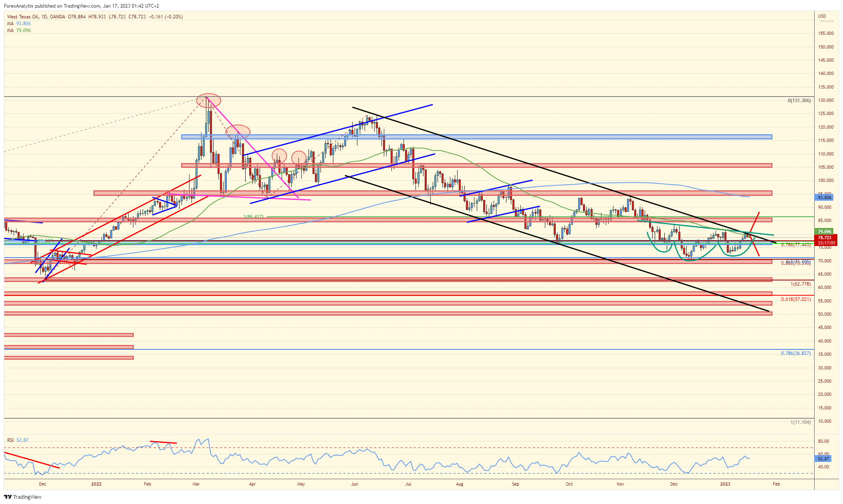Click the green MA price tag 79.096
This screenshot has height=504, width=843.
824,232
